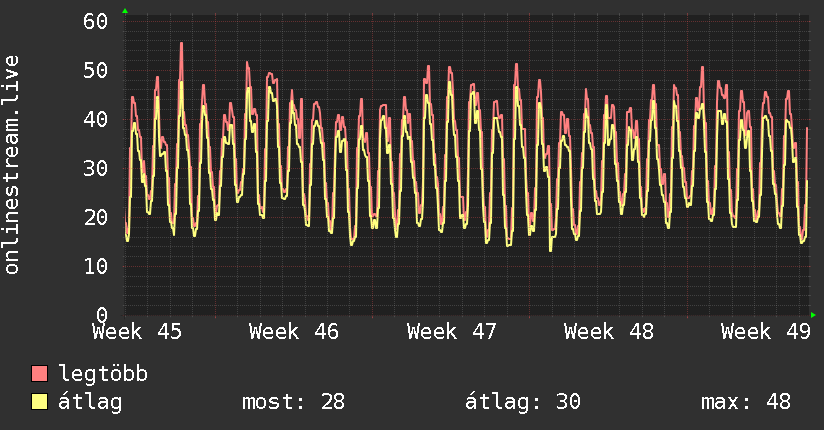Click the pink legtöbb legend swatch
This screenshot has width=824, height=430.
(x=39, y=373)
